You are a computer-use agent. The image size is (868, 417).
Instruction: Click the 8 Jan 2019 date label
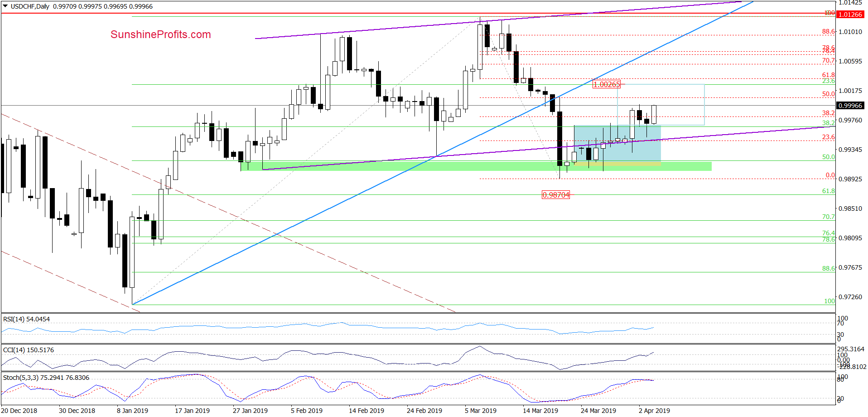tap(132, 411)
